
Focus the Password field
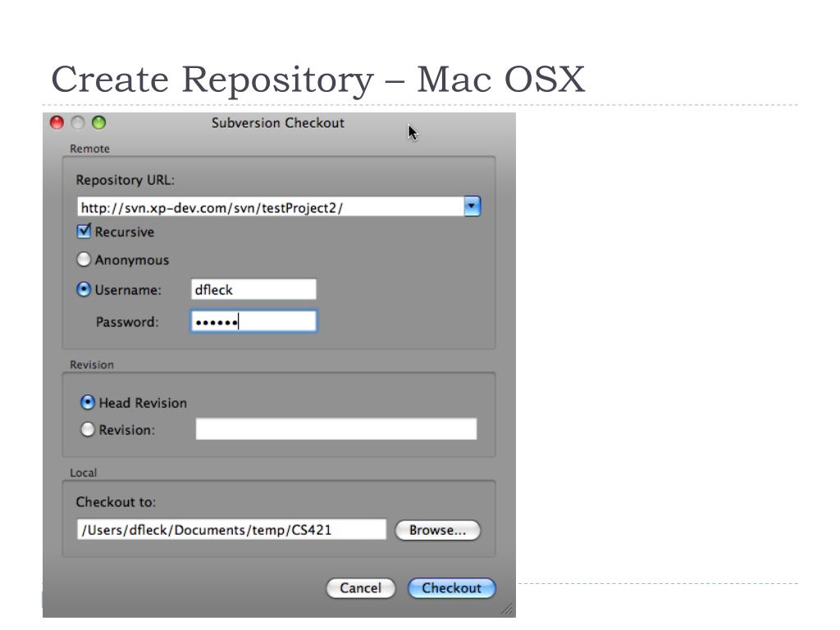(253, 322)
